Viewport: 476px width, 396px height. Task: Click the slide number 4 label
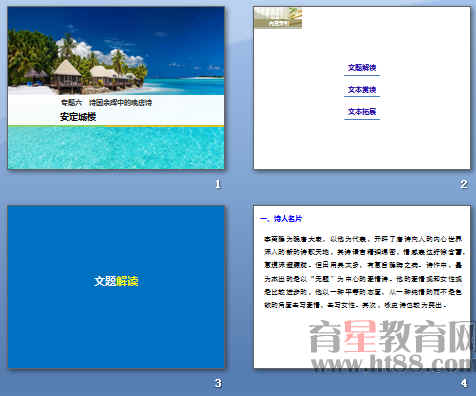(x=464, y=383)
